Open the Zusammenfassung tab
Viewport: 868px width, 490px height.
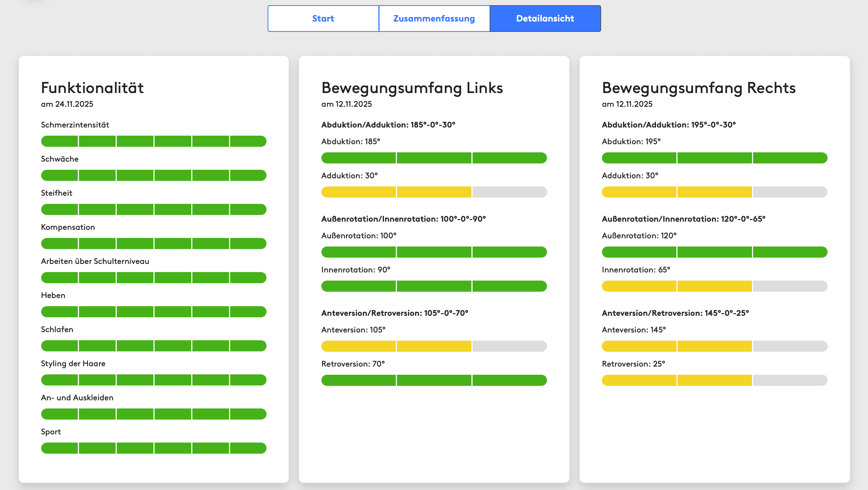click(x=434, y=19)
